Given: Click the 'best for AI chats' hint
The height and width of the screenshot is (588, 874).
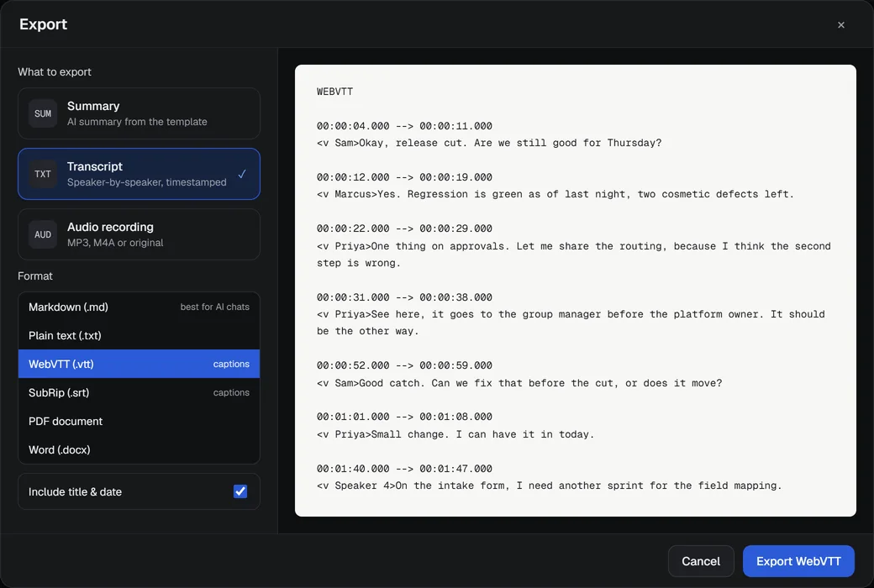Looking at the screenshot, I should point(214,307).
